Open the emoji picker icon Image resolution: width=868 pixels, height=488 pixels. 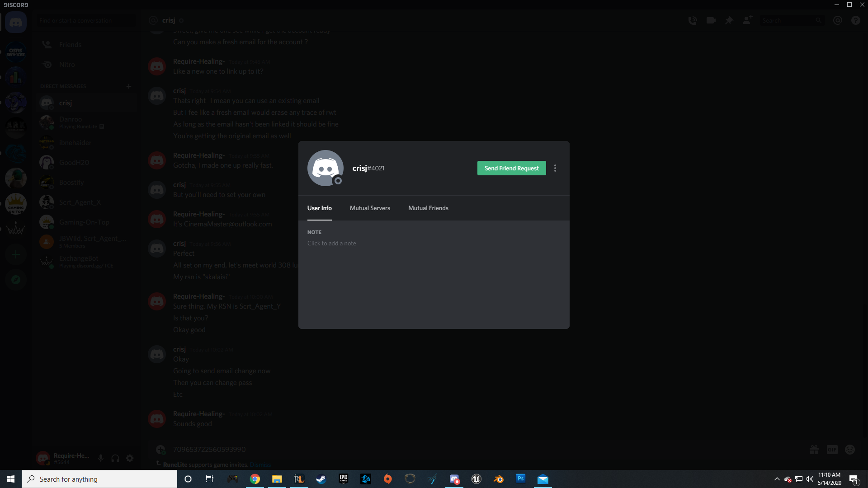850,450
